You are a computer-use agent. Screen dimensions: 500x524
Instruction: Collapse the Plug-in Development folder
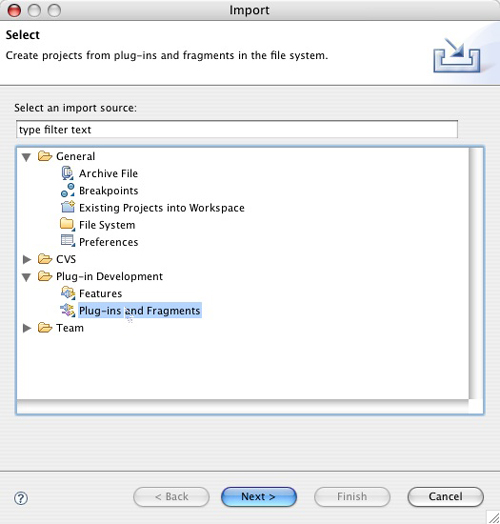tap(27, 277)
